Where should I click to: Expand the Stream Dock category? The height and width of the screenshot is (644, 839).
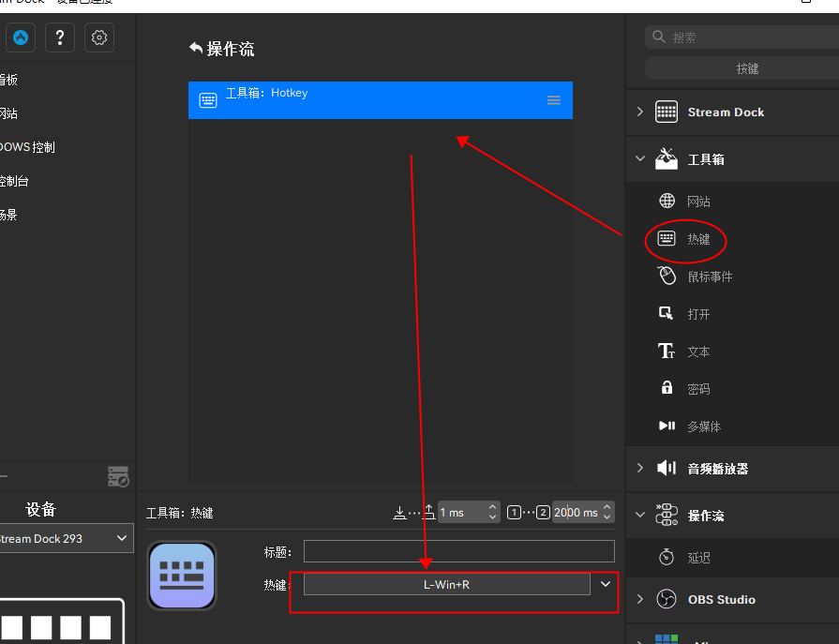(x=640, y=112)
